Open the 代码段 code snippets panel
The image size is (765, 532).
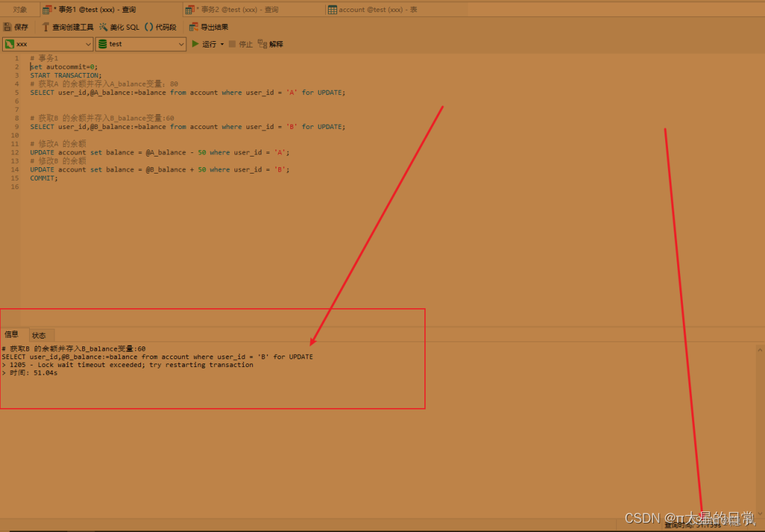(161, 28)
